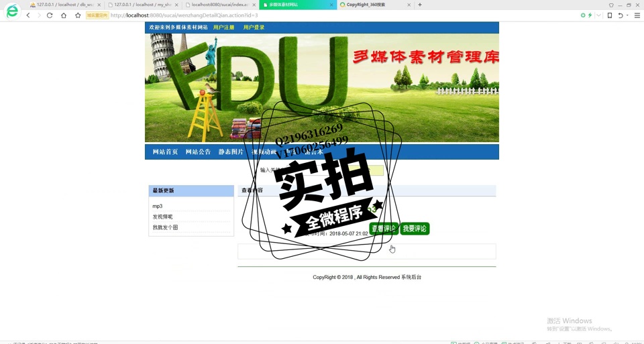The height and width of the screenshot is (344, 644).
Task: Click the 360 browser logo
Action: tap(12, 11)
